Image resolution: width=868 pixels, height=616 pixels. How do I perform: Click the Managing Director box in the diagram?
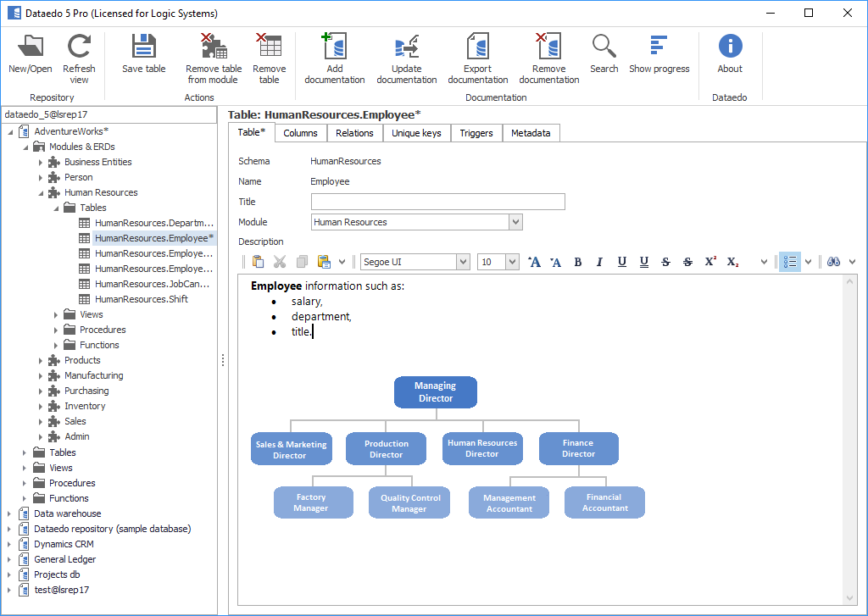(x=436, y=391)
